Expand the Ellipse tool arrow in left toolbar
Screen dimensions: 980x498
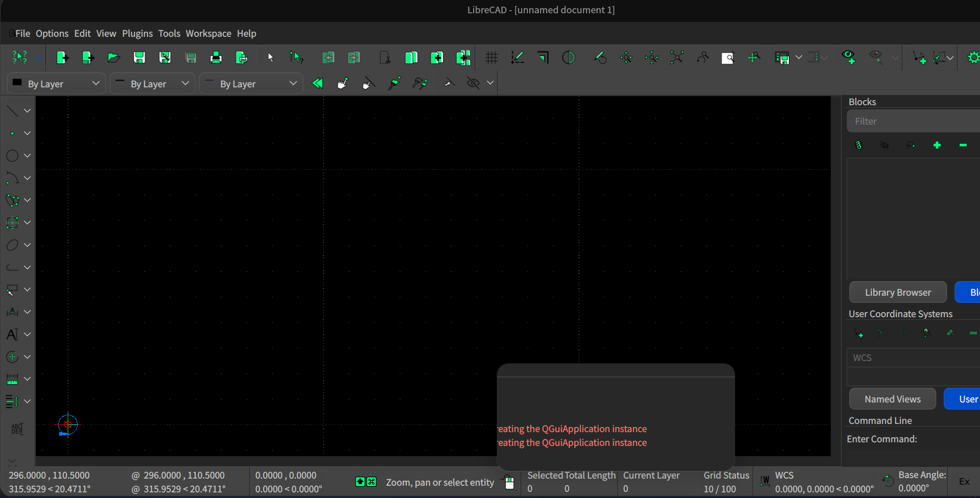tap(28, 245)
